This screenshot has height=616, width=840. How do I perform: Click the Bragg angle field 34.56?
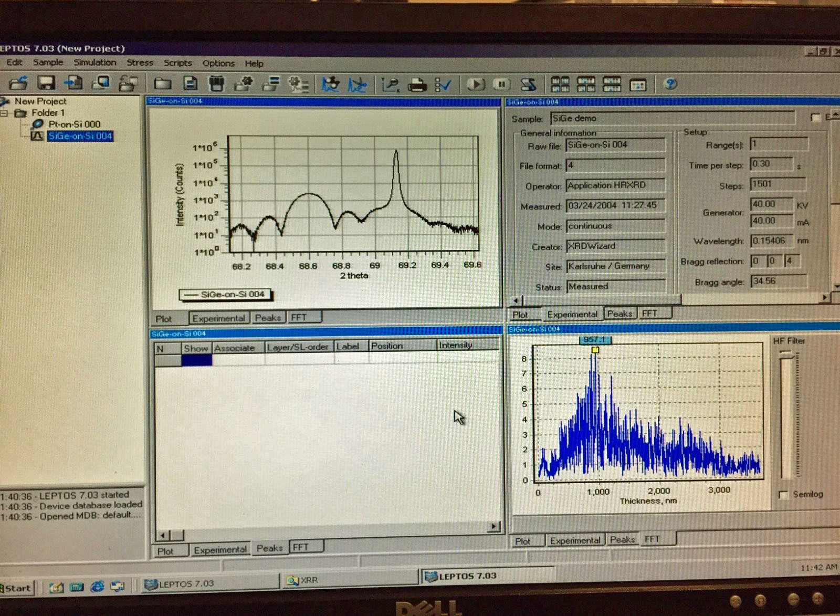tap(778, 281)
